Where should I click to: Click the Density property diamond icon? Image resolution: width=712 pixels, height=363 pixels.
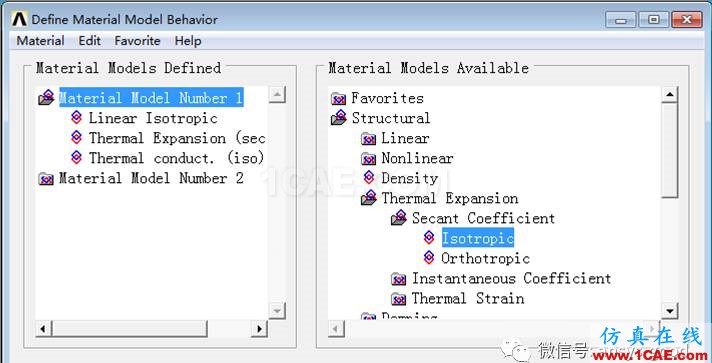point(369,178)
